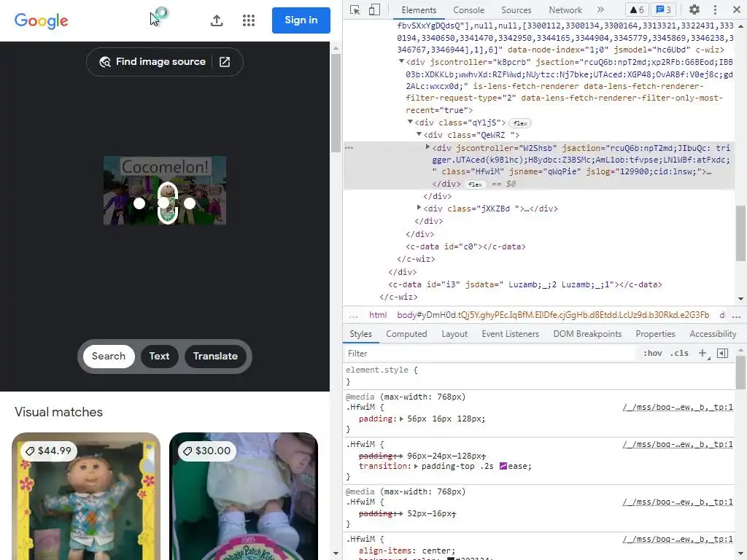This screenshot has width=747, height=560.
Task: Select the c-data id c0 node
Action: 465,246
